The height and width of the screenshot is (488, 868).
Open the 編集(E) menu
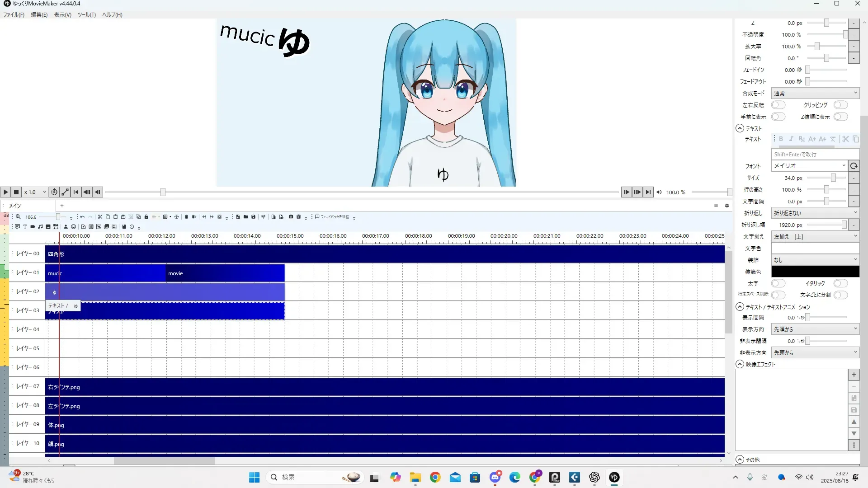pos(39,15)
